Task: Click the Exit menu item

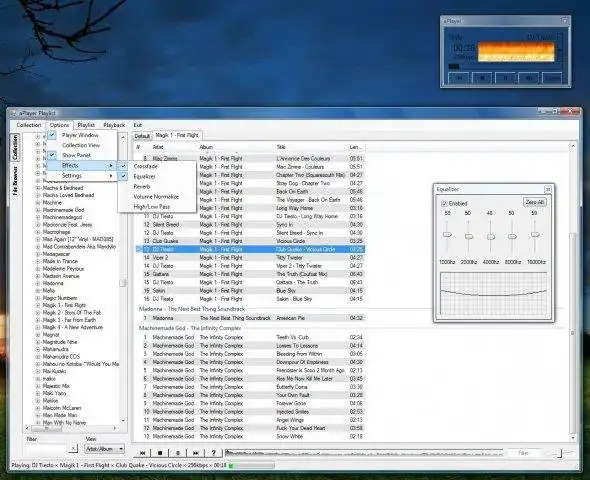Action: (138, 125)
